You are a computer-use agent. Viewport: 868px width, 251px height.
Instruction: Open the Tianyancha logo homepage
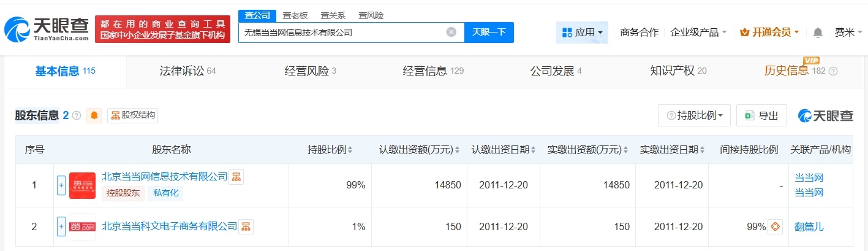click(x=46, y=29)
